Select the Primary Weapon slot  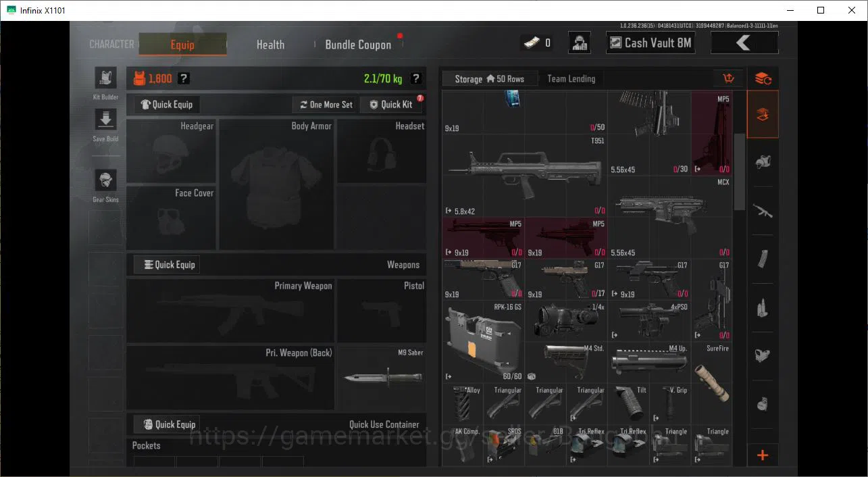click(x=230, y=311)
